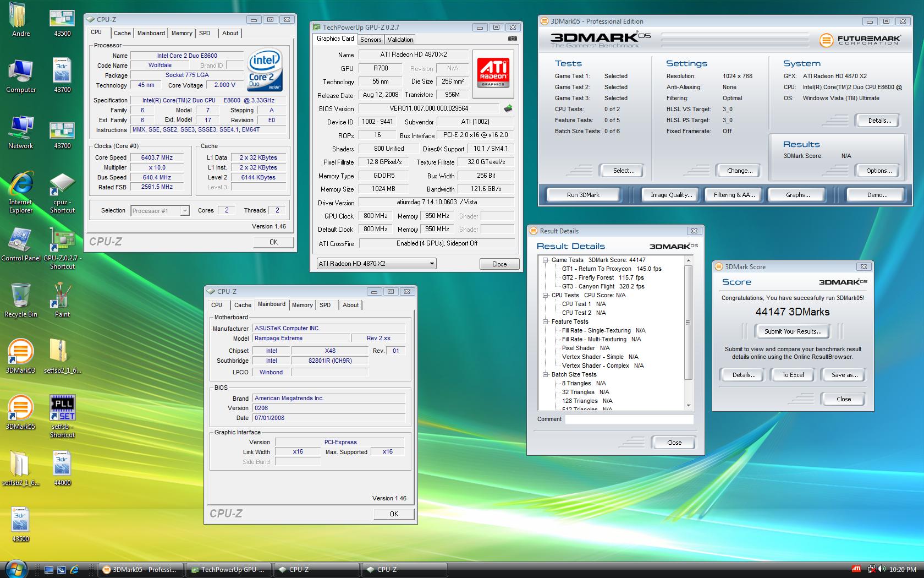
Task: Click TechPowerUp GPU-Z taskbar button
Action: coord(228,570)
